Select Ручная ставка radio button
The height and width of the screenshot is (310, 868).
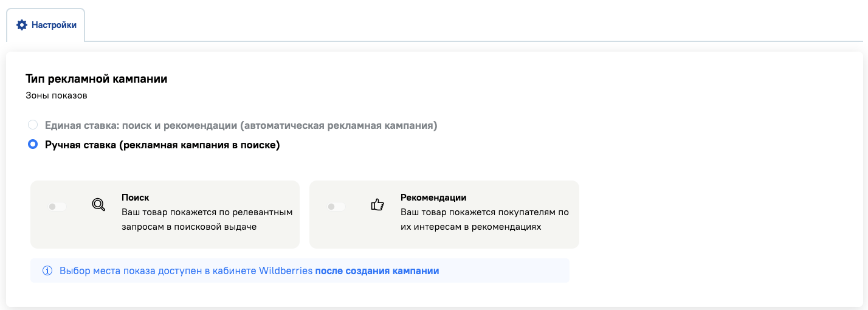coord(33,145)
